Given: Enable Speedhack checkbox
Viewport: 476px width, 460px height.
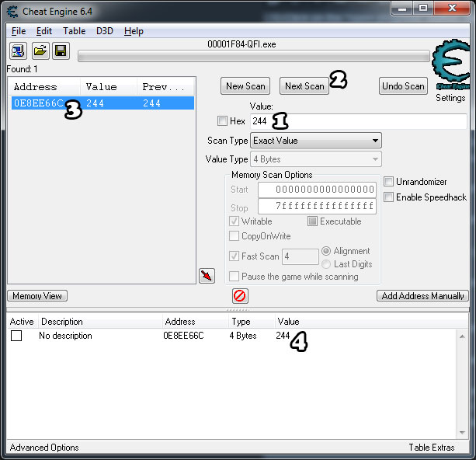Looking at the screenshot, I should [x=388, y=197].
